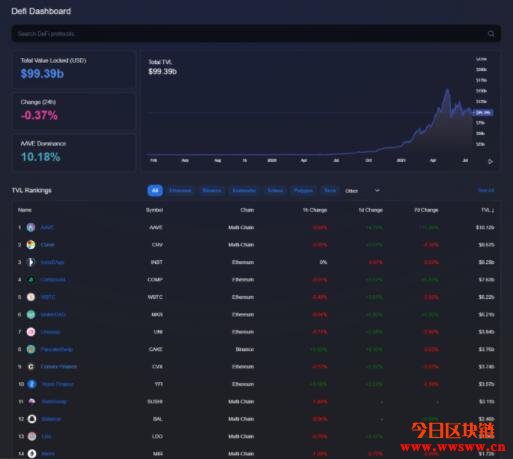513x459 pixels.
Task: Click the SUSHI symbol cell
Action: click(155, 402)
